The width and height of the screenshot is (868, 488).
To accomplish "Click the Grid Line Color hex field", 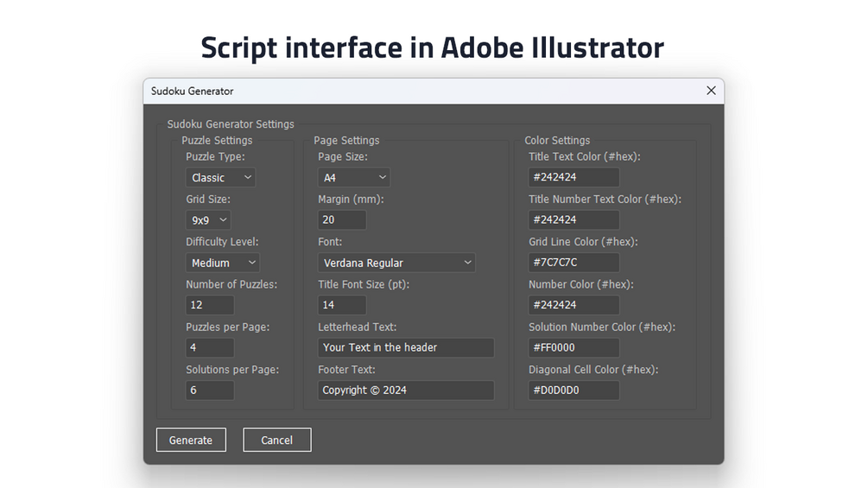I will tap(573, 263).
